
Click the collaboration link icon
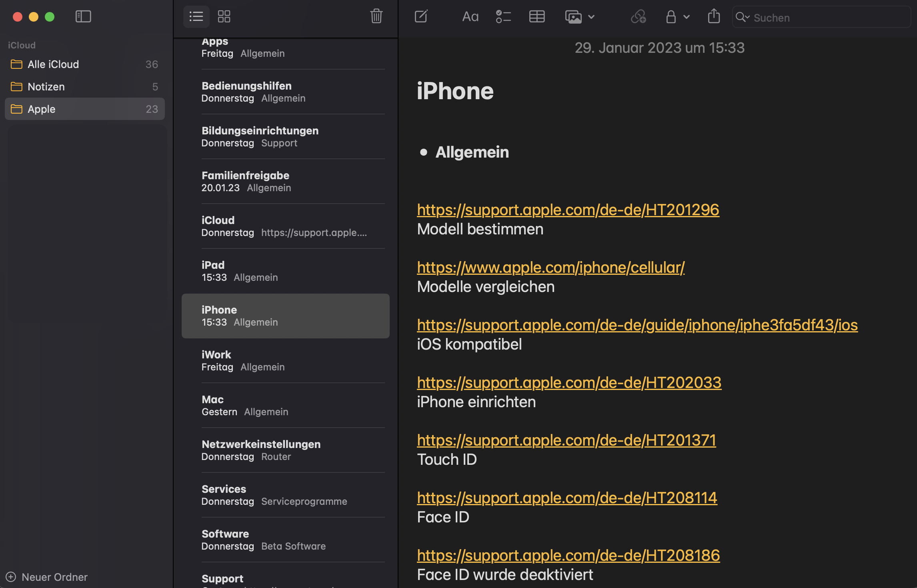coord(638,16)
